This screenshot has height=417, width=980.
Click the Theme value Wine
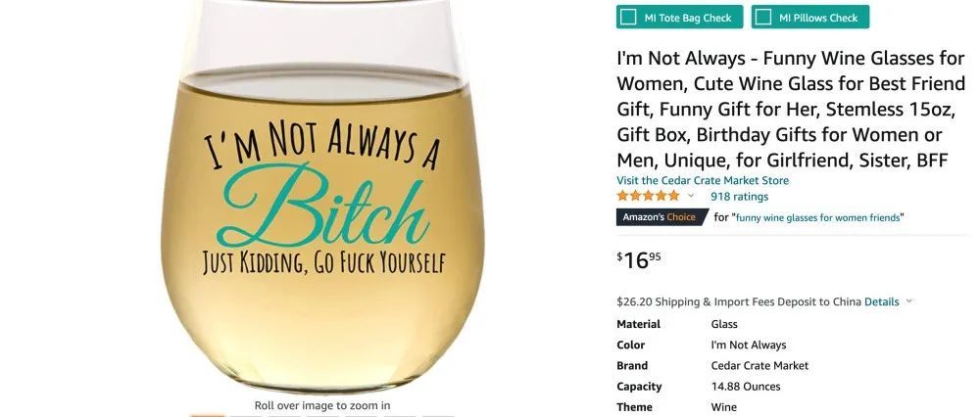[724, 407]
